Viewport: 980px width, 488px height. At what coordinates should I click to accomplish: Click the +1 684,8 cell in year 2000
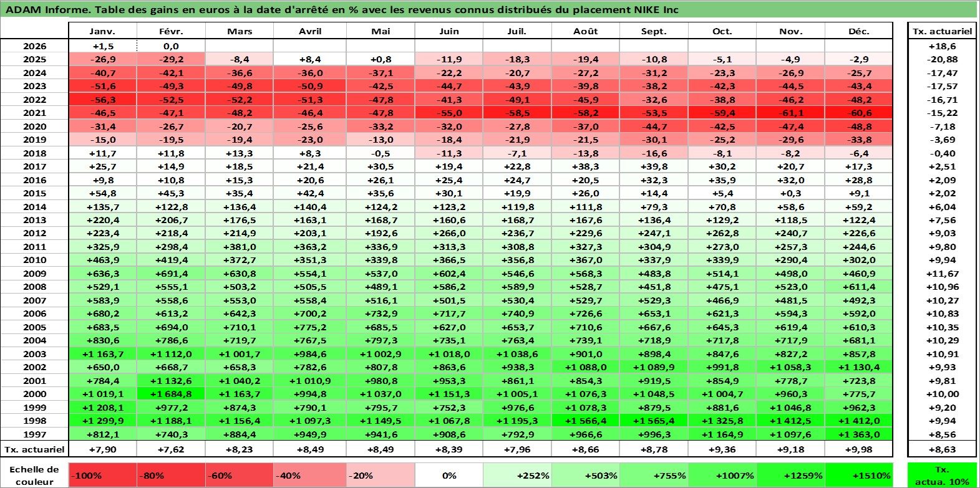[x=171, y=394]
